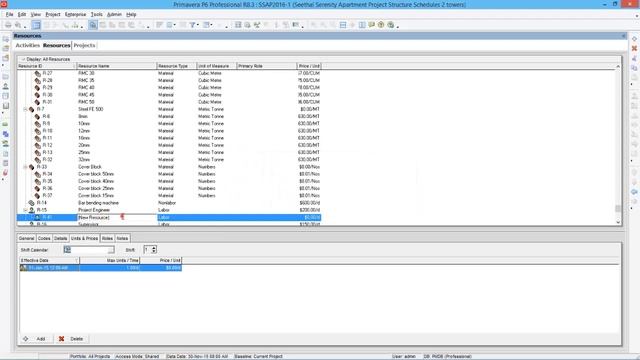The image size is (640, 360).
Task: Open the Roles details tab
Action: pyautogui.click(x=107, y=238)
